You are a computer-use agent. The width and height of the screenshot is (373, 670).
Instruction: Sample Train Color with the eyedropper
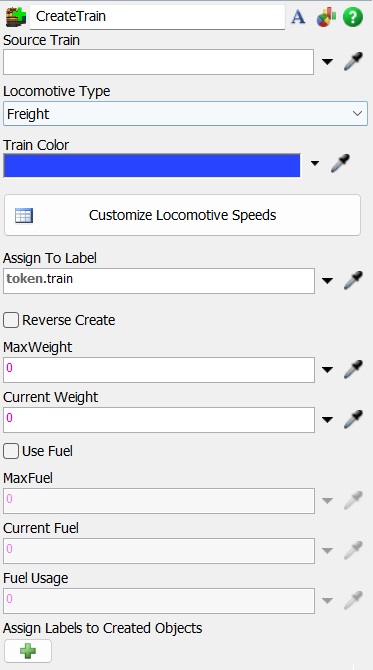click(x=341, y=164)
